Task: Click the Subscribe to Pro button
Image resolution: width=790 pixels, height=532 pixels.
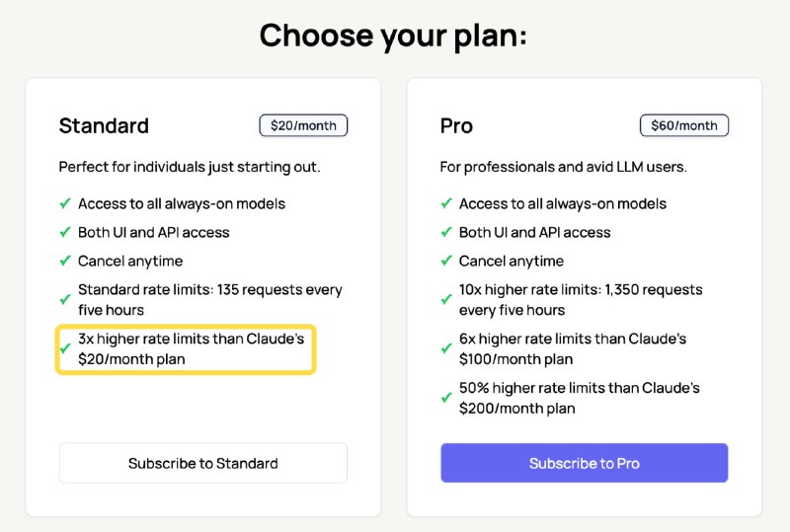Action: pyautogui.click(x=584, y=463)
